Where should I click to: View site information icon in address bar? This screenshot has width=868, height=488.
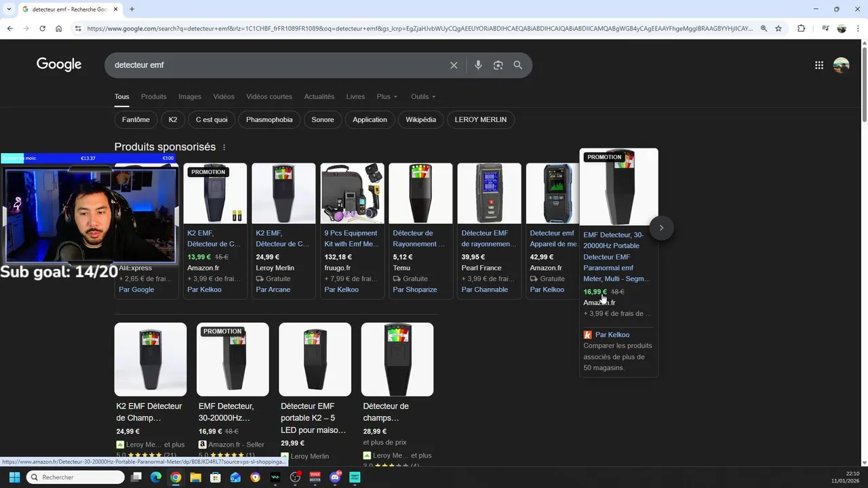(x=78, y=28)
